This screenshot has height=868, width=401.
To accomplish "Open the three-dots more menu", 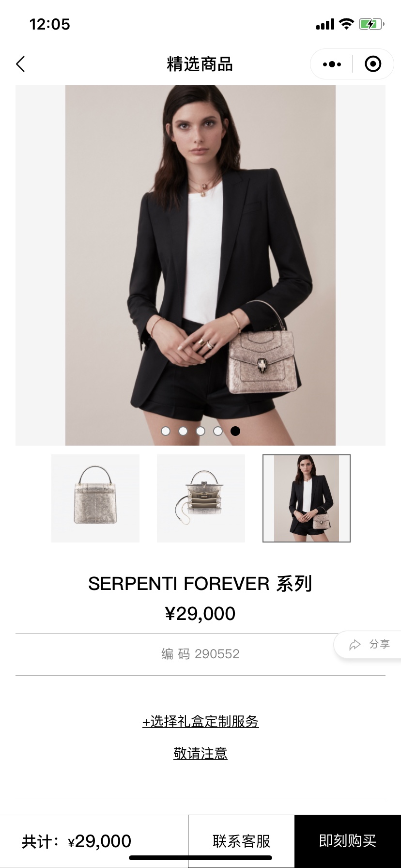I will coord(332,64).
